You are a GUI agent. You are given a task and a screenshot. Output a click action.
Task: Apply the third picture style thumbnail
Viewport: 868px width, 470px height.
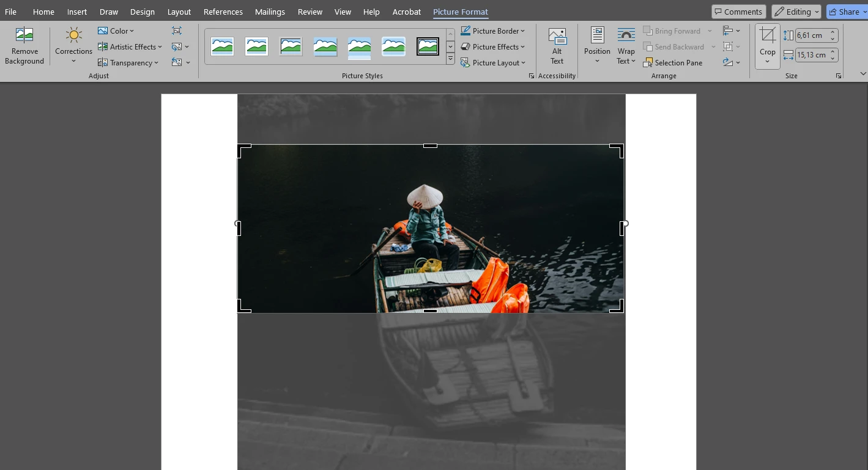click(291, 46)
